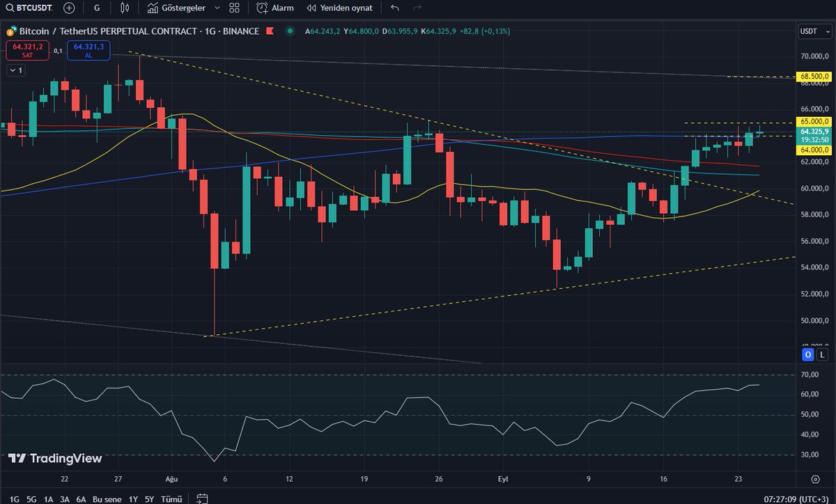Screen dimensions: 836x504
Task: Click the red SAT sell button
Action: pyautogui.click(x=26, y=49)
